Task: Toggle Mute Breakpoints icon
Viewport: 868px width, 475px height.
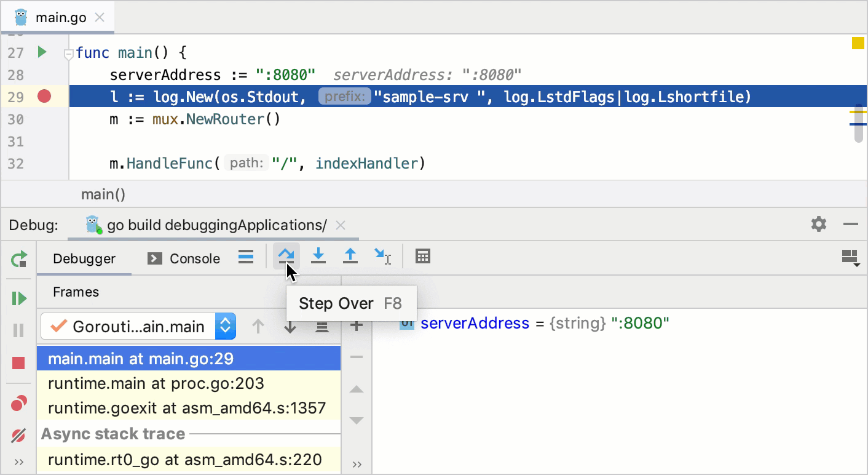Action: point(18,436)
